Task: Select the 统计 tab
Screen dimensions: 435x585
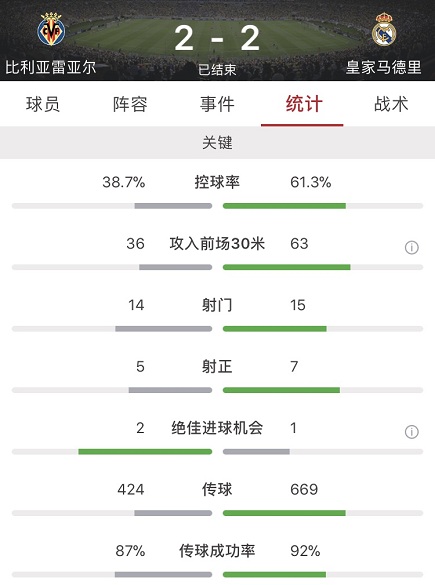Action: tap(304, 104)
